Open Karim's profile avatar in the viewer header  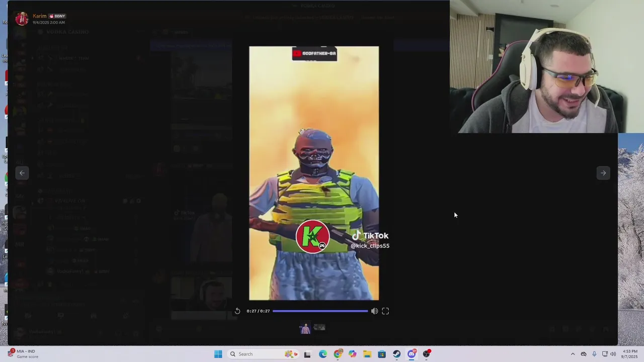pos(22,19)
